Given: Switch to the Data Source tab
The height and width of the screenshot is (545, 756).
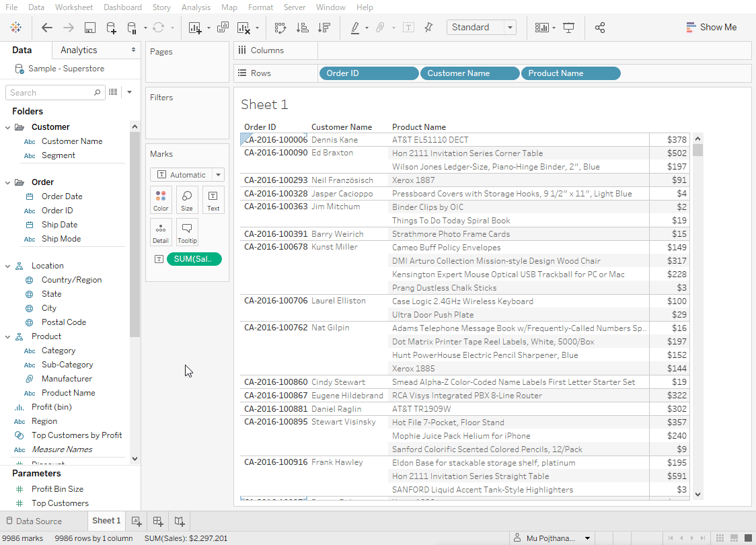Looking at the screenshot, I should [x=34, y=521].
